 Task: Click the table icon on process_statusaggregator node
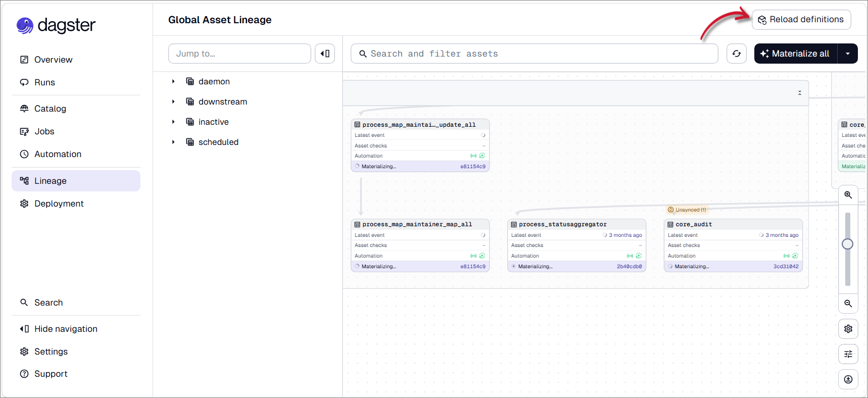(x=514, y=224)
